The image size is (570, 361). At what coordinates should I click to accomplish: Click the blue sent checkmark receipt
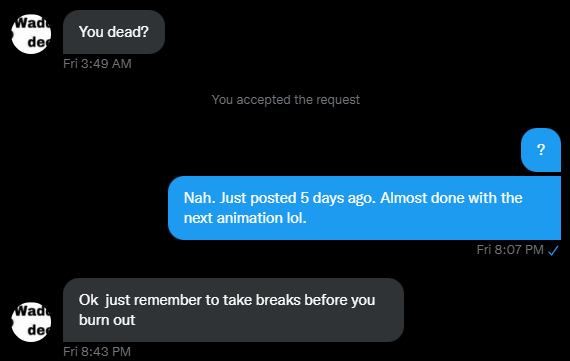click(x=553, y=250)
